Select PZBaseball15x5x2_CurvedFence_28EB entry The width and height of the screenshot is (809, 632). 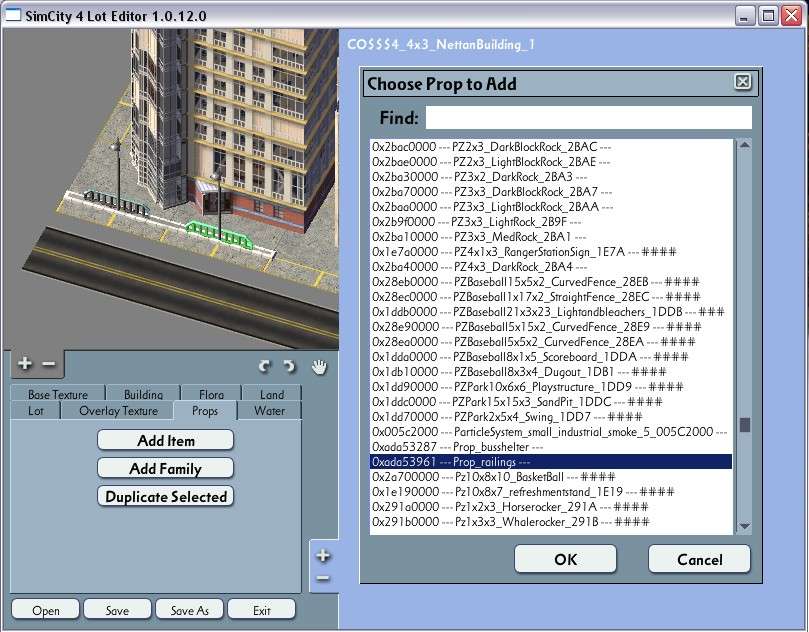point(551,281)
